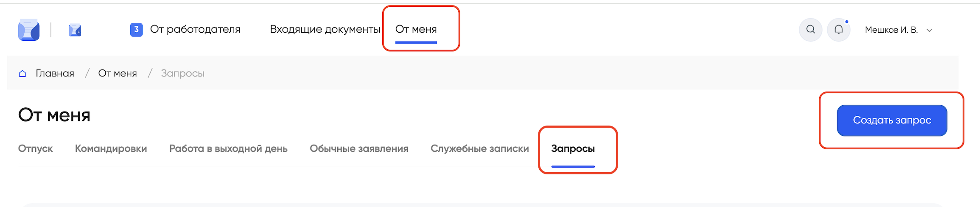This screenshot has width=980, height=207.
Task: Select the Обычные заявления tab
Action: pos(359,148)
